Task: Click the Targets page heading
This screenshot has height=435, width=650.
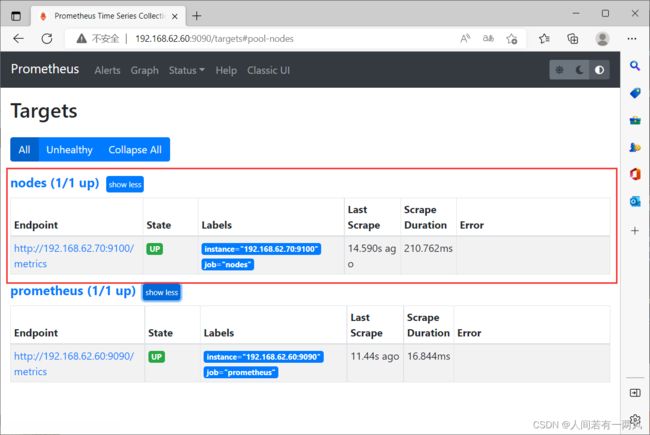Action: pos(44,111)
